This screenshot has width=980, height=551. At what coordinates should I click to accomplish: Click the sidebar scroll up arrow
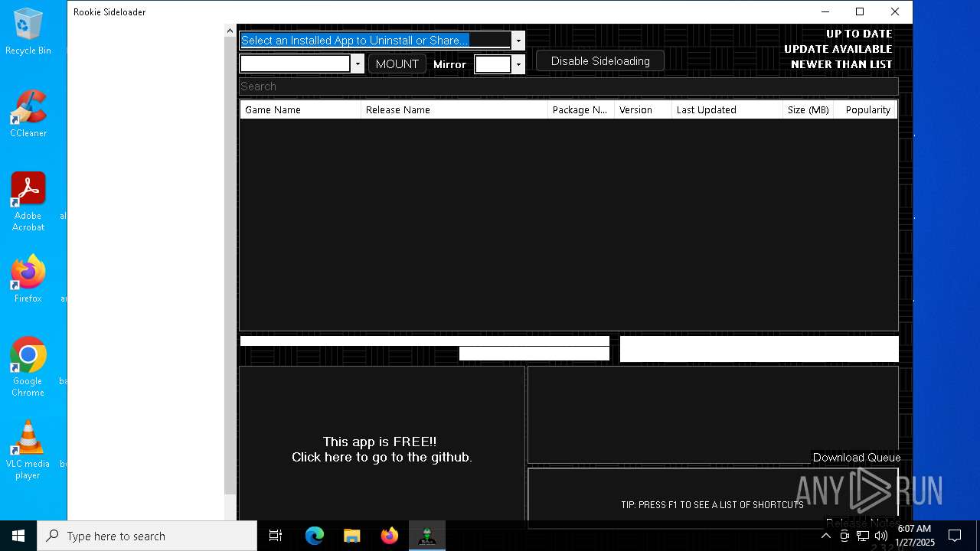click(230, 31)
